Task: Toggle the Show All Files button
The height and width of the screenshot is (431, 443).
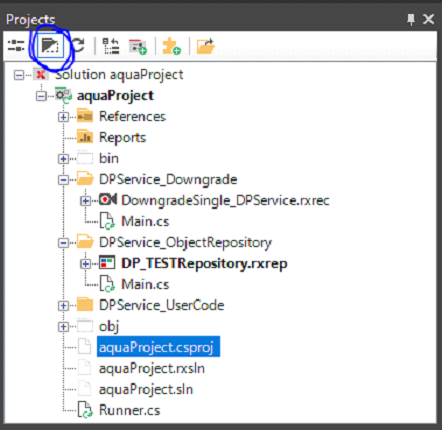Action: tap(50, 46)
